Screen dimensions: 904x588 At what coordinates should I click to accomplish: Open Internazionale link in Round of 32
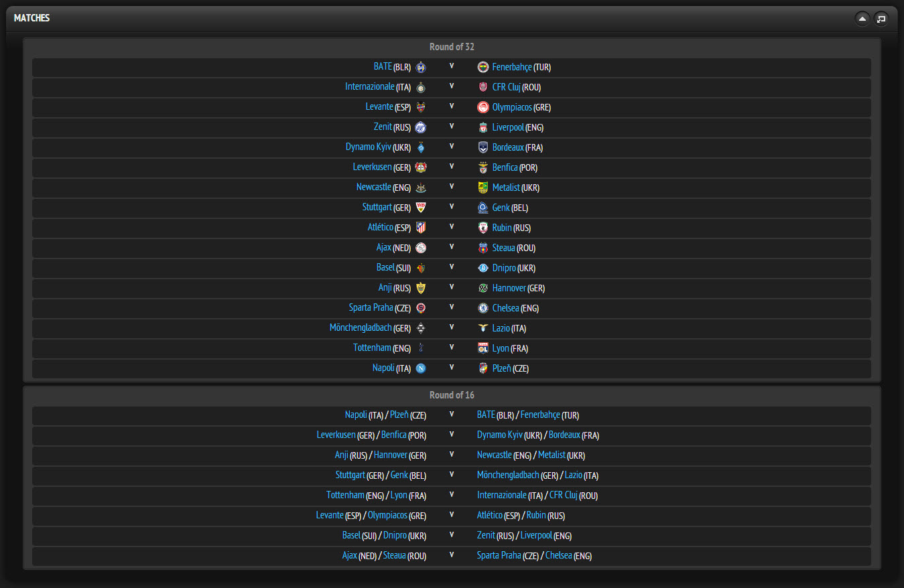pos(370,86)
